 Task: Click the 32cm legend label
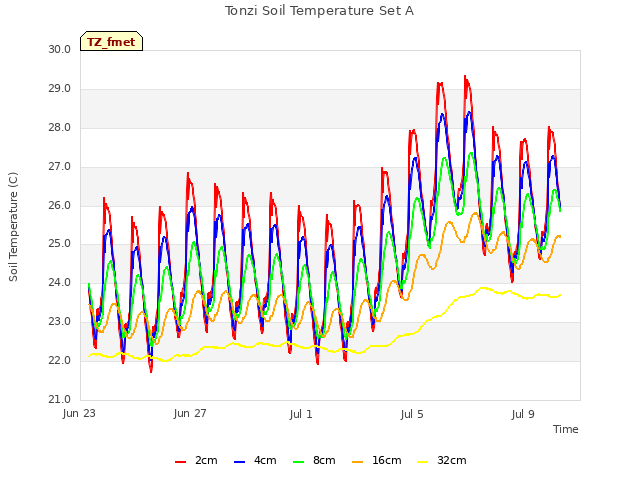451,460
